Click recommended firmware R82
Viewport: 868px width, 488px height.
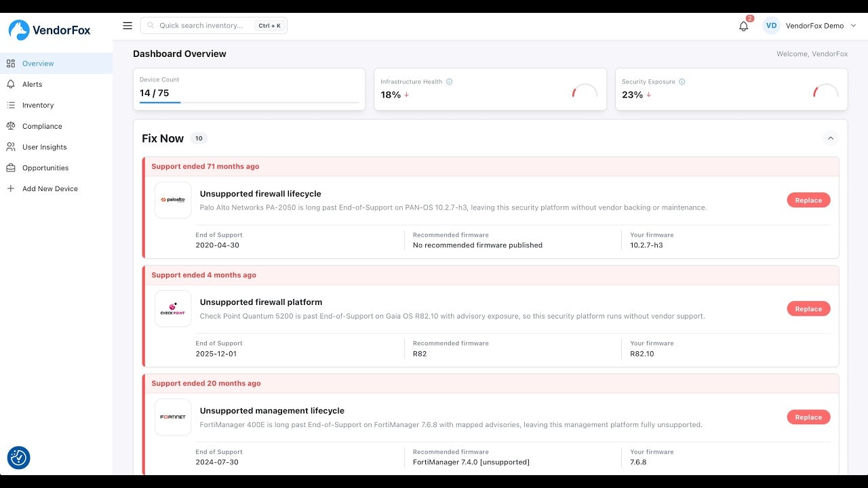pyautogui.click(x=420, y=354)
